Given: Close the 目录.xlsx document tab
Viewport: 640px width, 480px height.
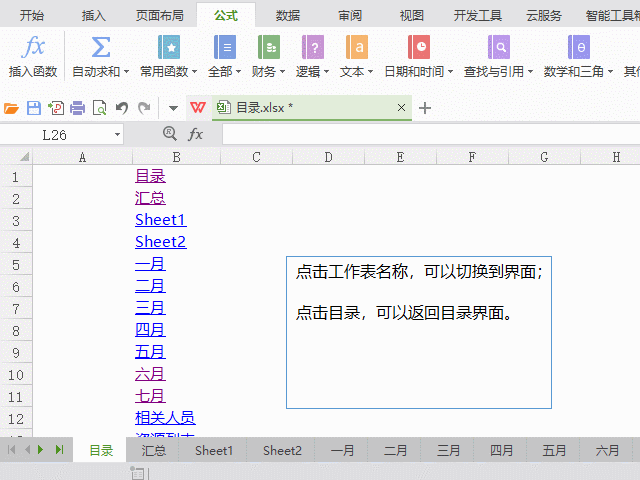Looking at the screenshot, I should click(402, 108).
